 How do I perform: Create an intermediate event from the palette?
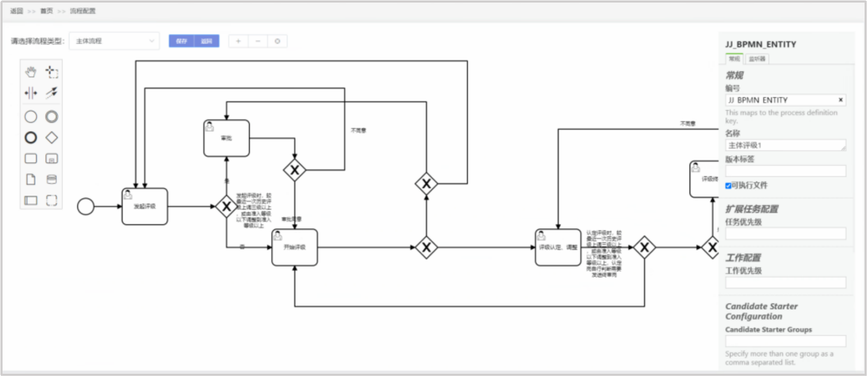coord(52,117)
